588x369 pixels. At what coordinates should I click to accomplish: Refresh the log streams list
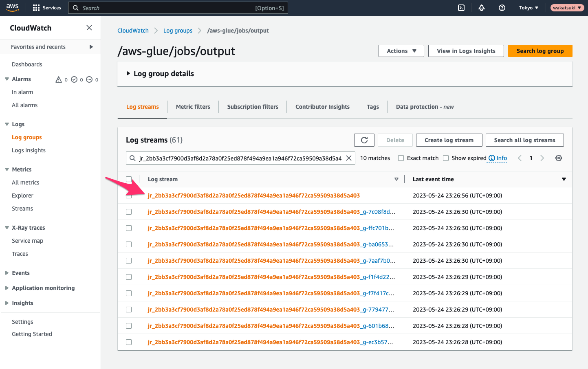pyautogui.click(x=364, y=140)
